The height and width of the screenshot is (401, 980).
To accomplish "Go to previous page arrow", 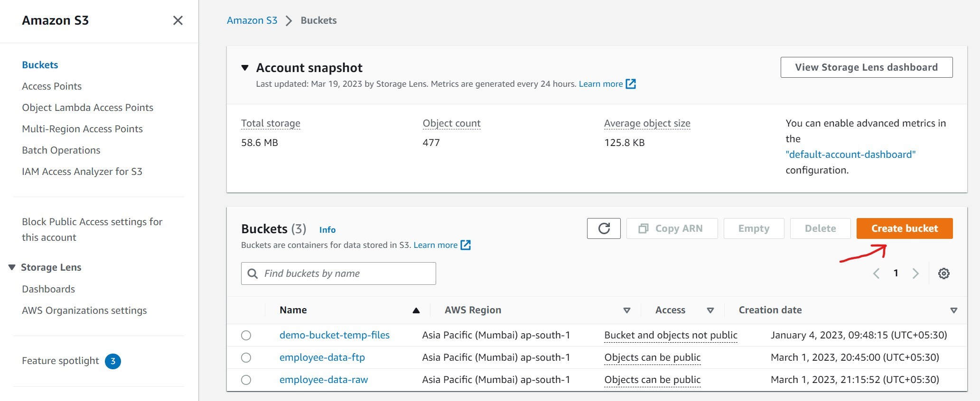I will pos(877,273).
